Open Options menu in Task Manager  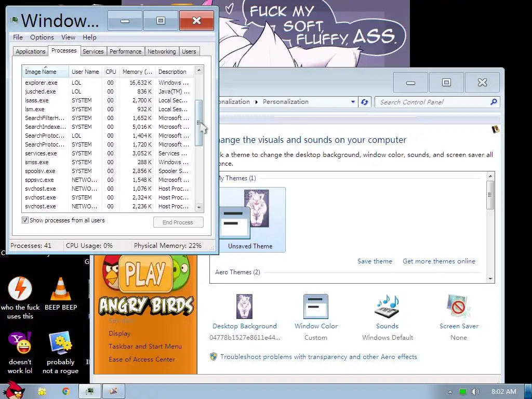pos(42,37)
